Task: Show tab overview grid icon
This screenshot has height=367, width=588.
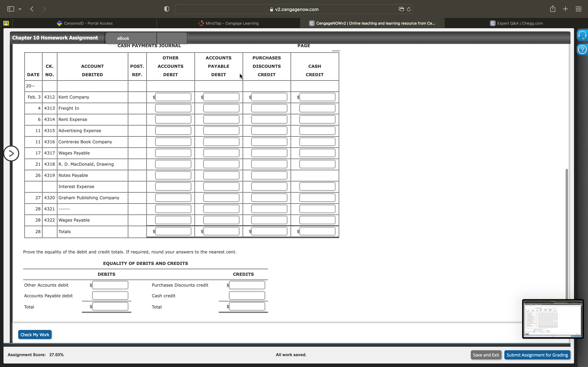Action: tap(579, 9)
